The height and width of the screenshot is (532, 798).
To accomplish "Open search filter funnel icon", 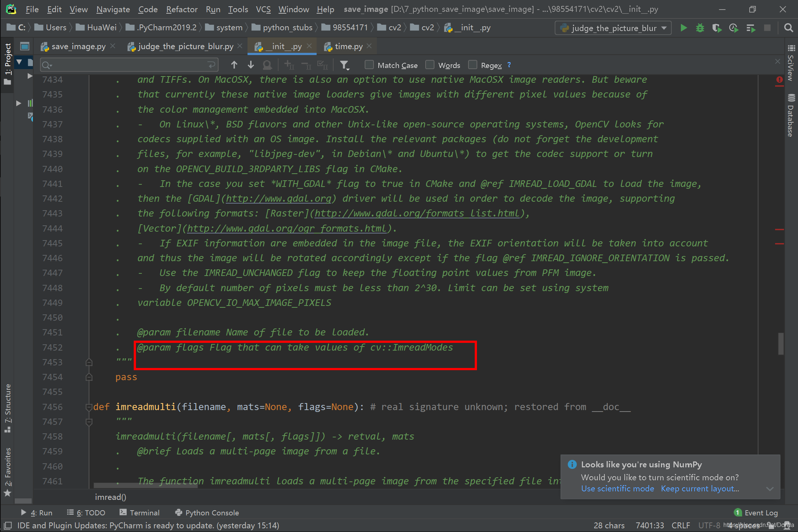I will [x=344, y=65].
